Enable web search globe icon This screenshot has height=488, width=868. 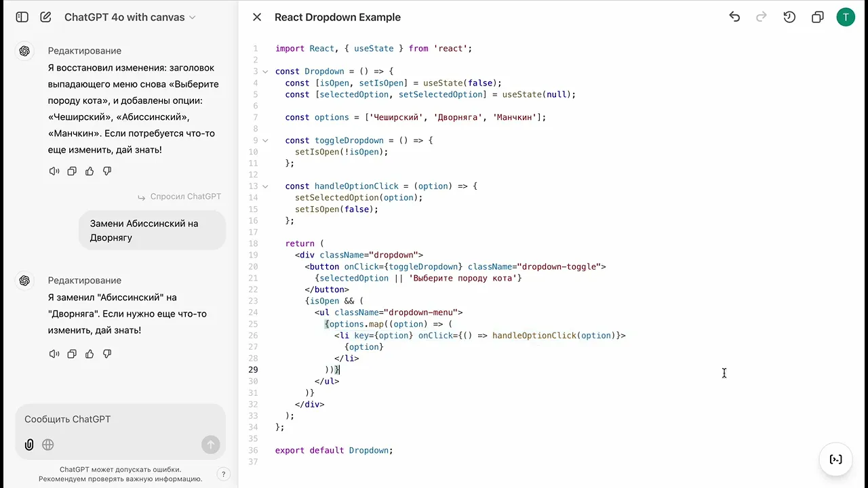(48, 445)
